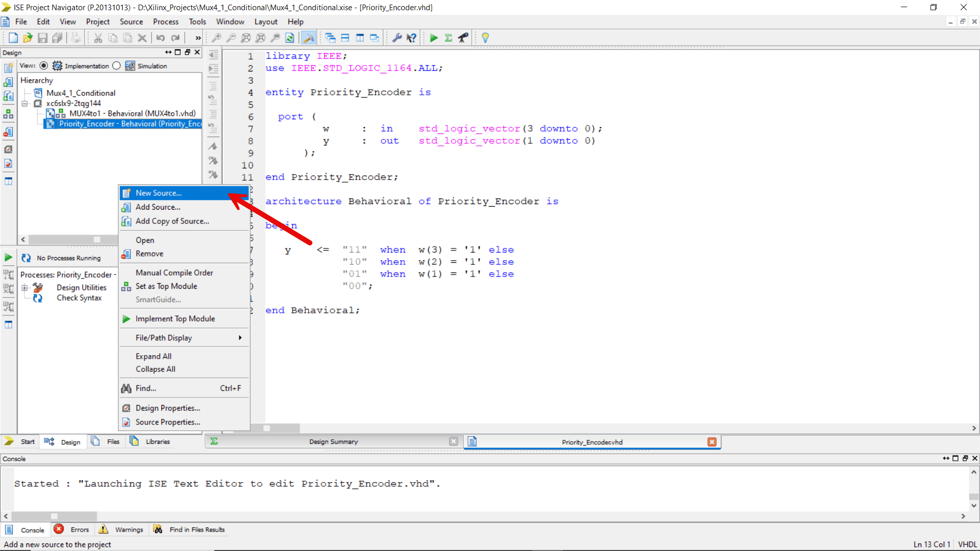Image resolution: width=980 pixels, height=551 pixels.
Task: Select the Implementation view radio button
Action: tap(43, 65)
